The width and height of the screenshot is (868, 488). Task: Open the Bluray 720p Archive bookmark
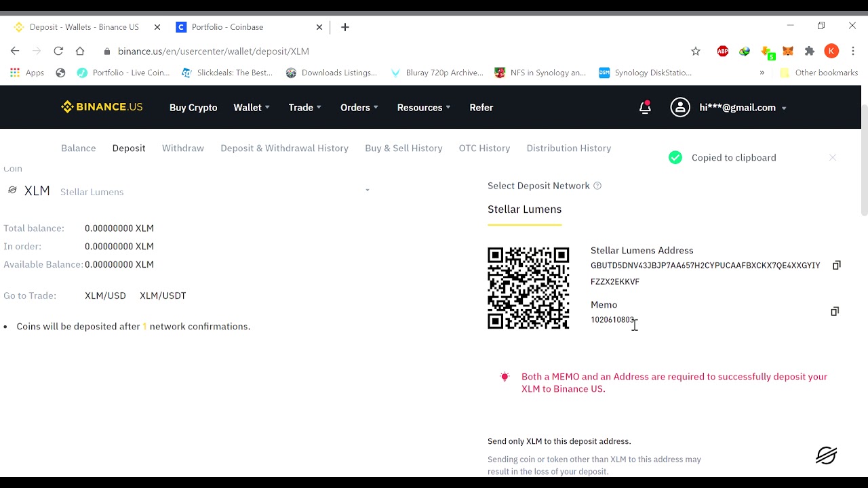click(437, 73)
